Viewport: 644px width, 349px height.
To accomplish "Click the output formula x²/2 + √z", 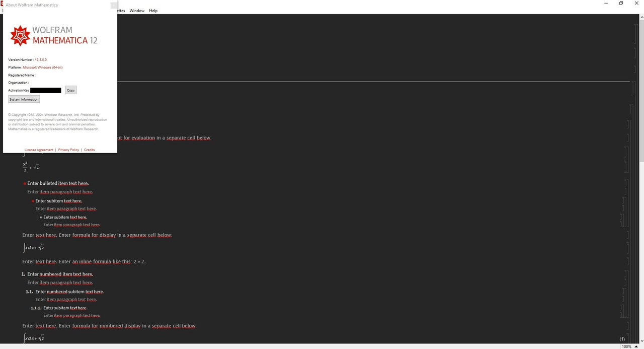I will [31, 167].
